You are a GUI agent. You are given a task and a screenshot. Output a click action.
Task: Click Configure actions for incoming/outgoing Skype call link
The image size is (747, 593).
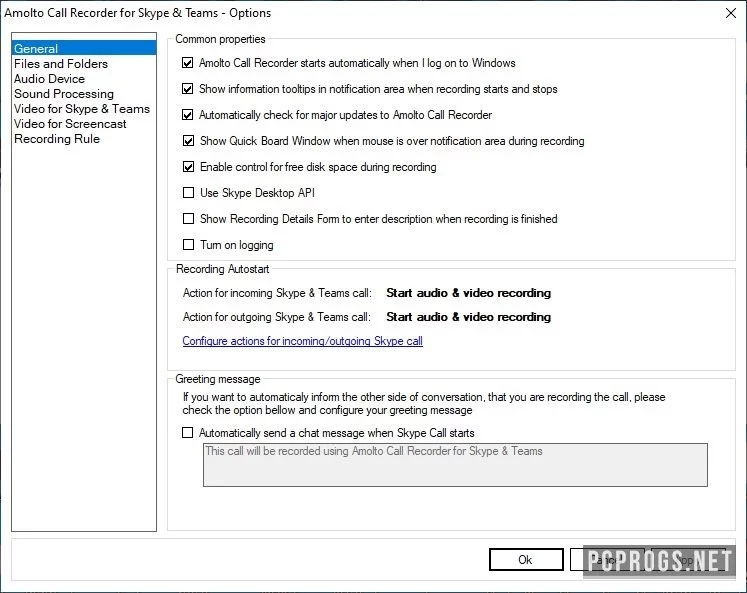click(x=303, y=341)
